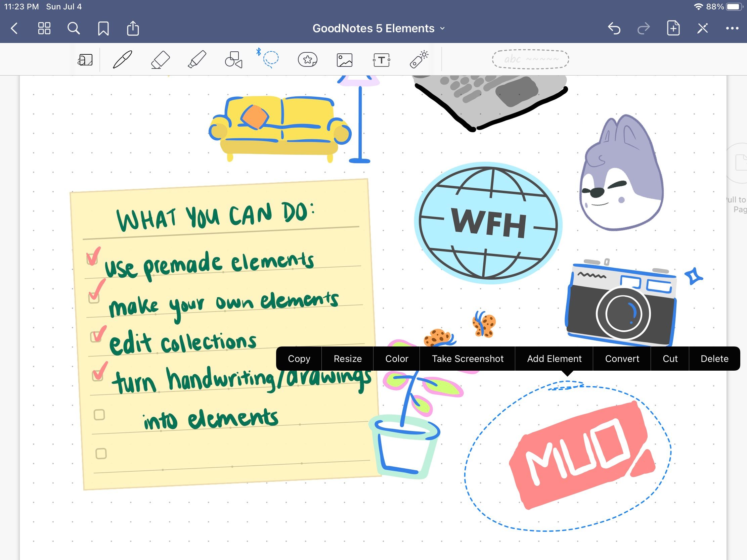Image resolution: width=747 pixels, height=560 pixels.
Task: Switch to the Eraser tool
Action: [x=161, y=59]
